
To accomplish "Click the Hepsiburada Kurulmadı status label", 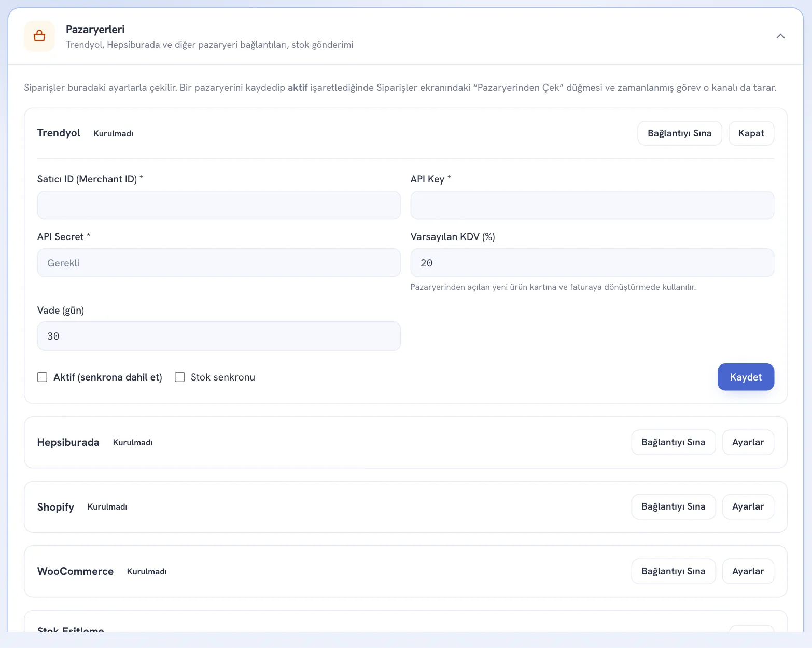I will coord(133,443).
